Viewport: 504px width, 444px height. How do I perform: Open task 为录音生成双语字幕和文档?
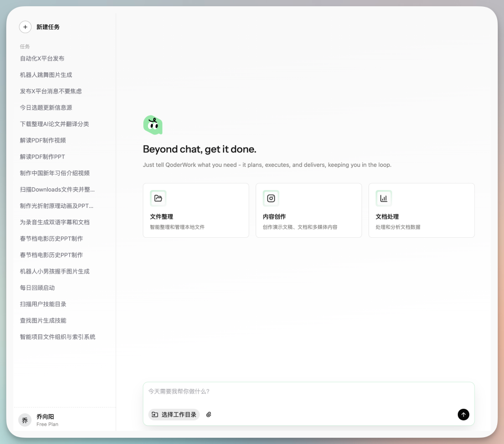click(55, 223)
